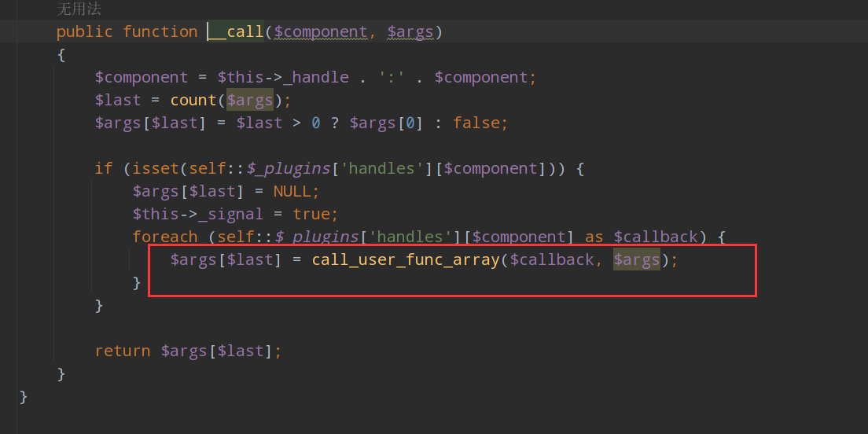Click highlighted $args inside call_user_func_array
868x434 pixels.
(637, 259)
